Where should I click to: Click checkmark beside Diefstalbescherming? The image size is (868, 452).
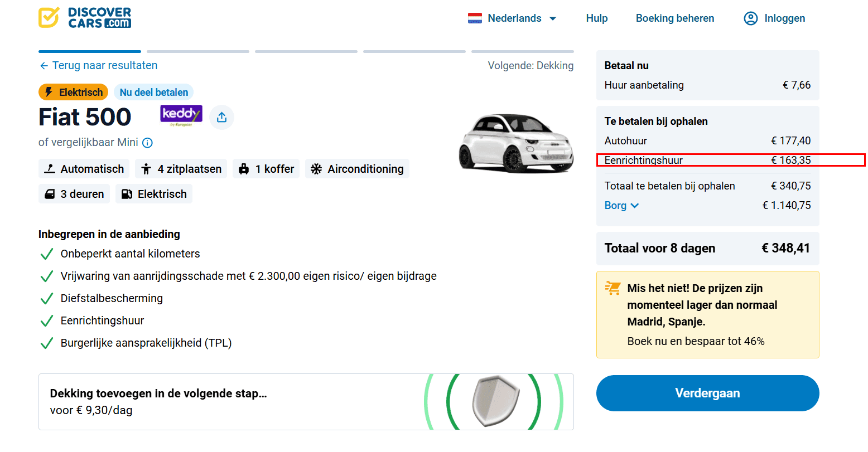47,299
